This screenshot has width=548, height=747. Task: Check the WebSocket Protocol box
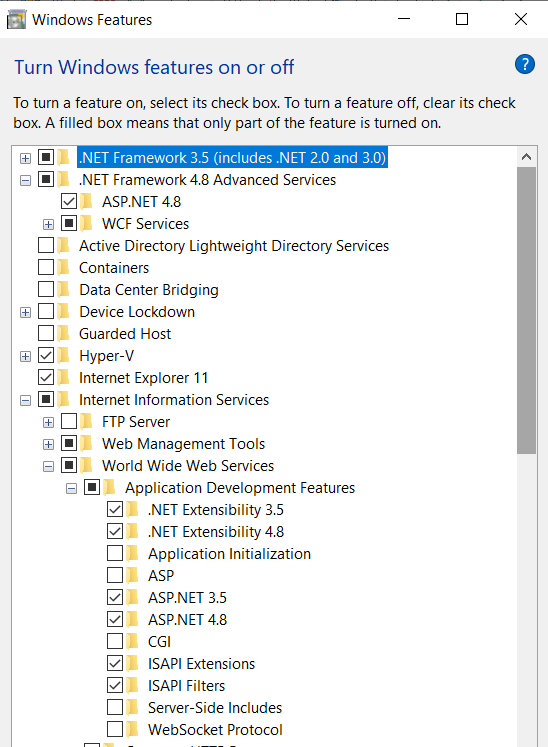115,729
